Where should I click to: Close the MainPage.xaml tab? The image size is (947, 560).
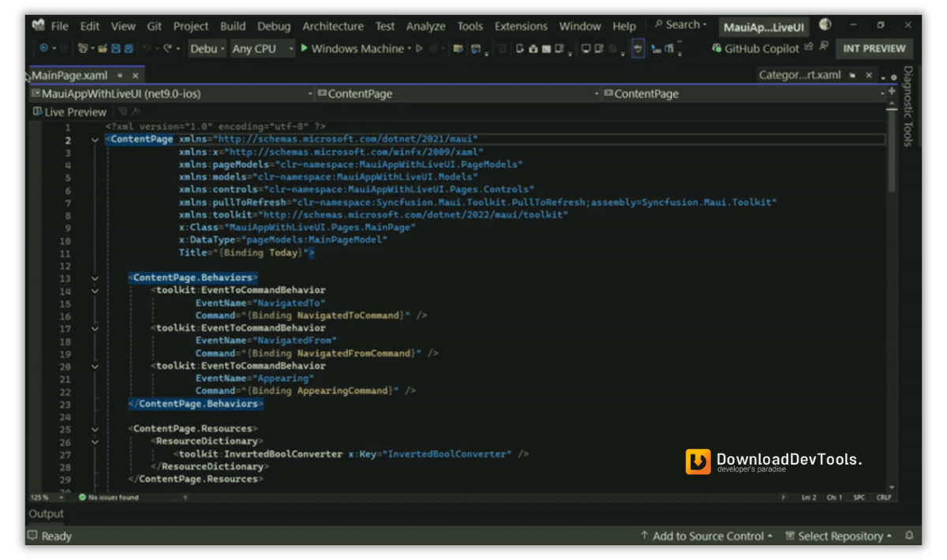(x=135, y=76)
